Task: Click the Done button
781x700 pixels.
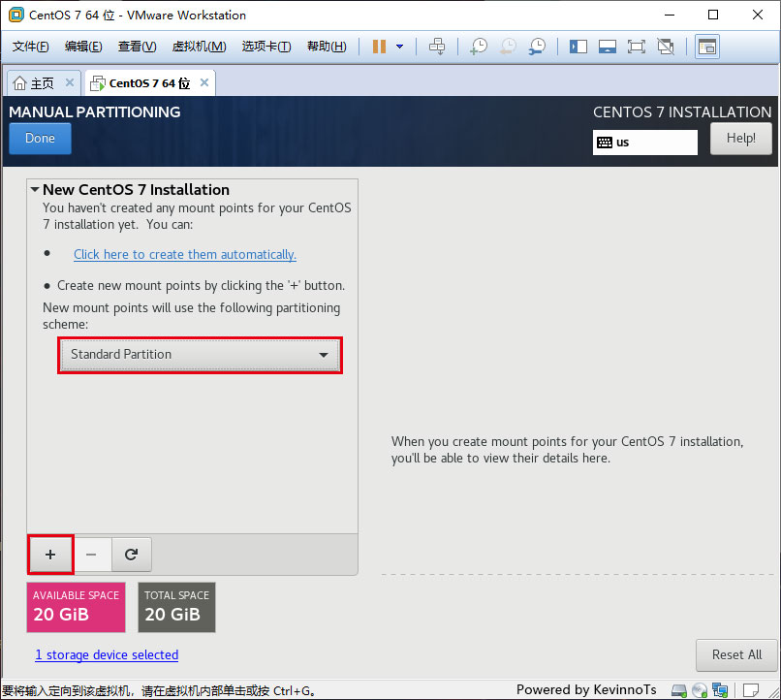Action: pyautogui.click(x=40, y=138)
